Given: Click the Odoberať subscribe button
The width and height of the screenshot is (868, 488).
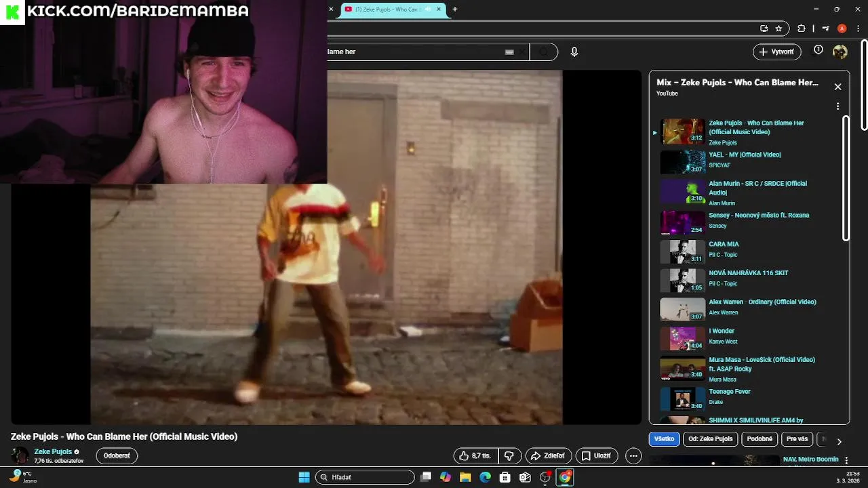Looking at the screenshot, I should pos(117,455).
